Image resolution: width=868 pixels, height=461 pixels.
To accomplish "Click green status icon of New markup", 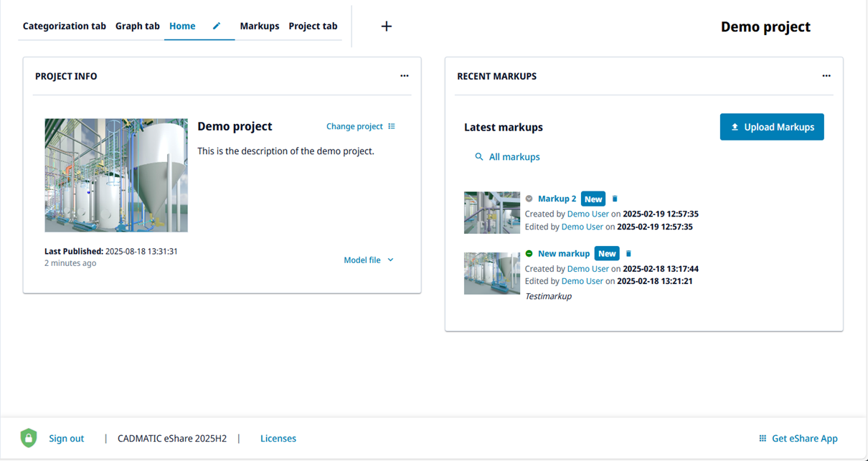I will click(529, 254).
